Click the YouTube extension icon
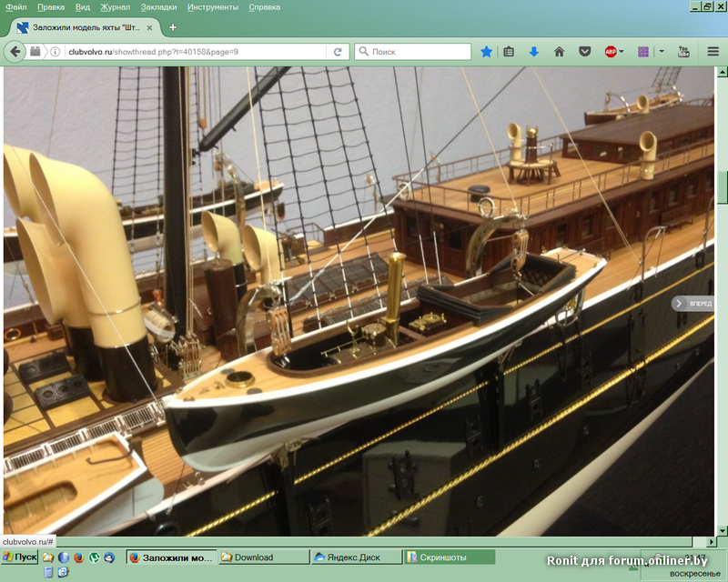The image size is (728, 582). 683,52
